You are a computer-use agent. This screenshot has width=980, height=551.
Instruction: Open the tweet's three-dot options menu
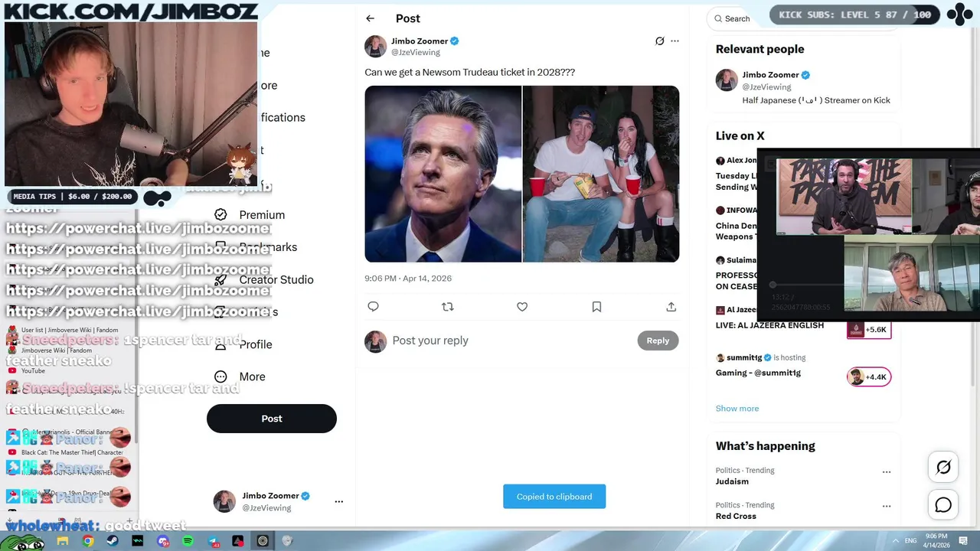(x=675, y=41)
